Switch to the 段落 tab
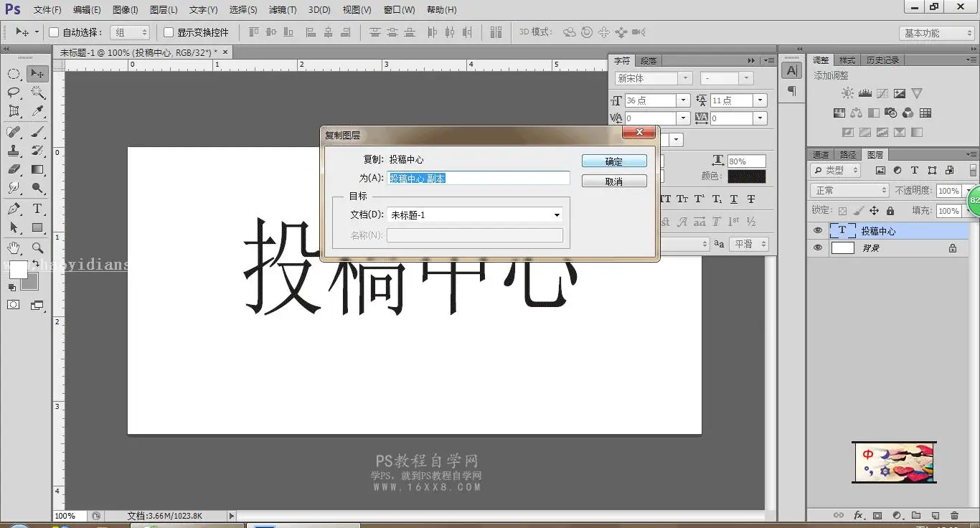The image size is (980, 528). pyautogui.click(x=648, y=61)
